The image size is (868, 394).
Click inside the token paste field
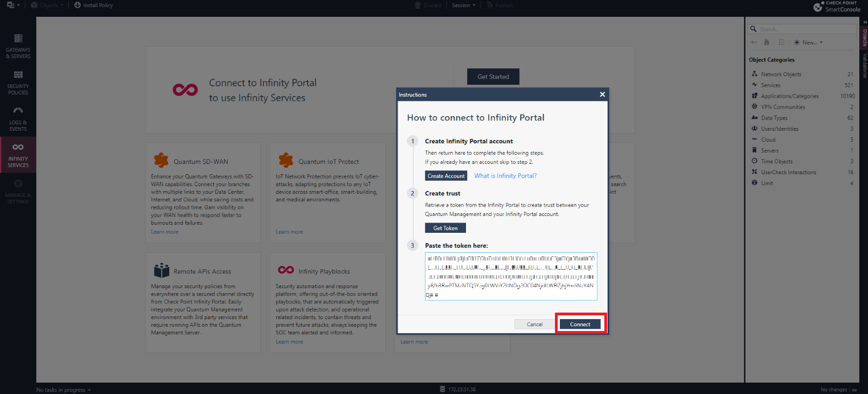click(511, 276)
